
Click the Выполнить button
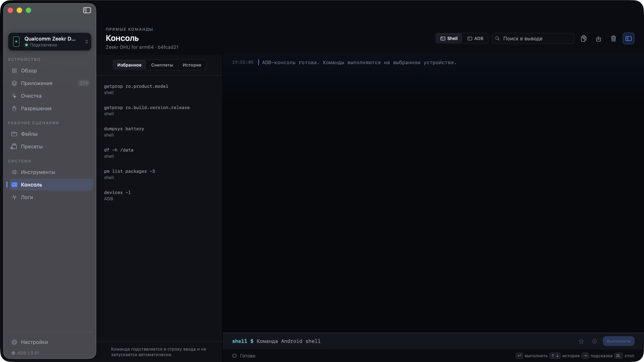tap(619, 341)
